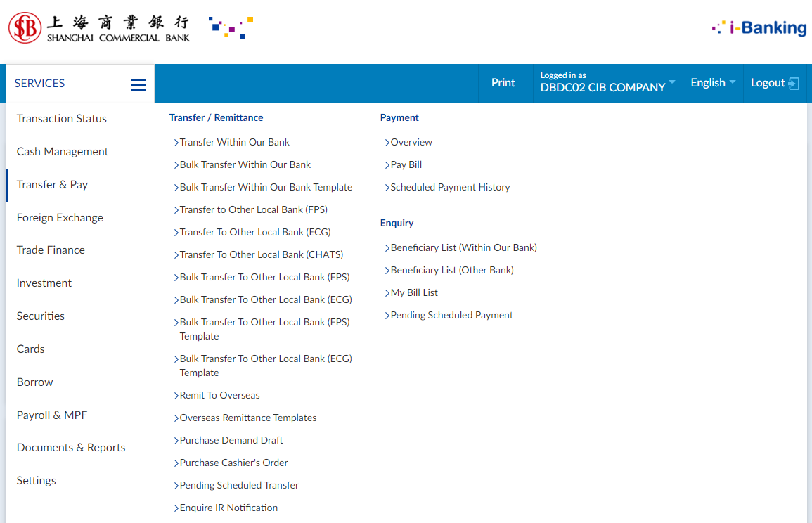This screenshot has width=812, height=523.
Task: Open Purchase Cashier's Order link
Action: [x=233, y=463]
